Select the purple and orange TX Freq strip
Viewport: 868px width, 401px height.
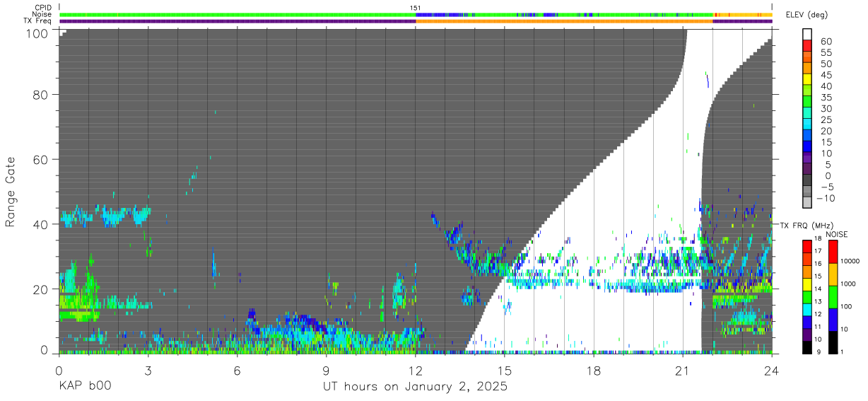416,21
